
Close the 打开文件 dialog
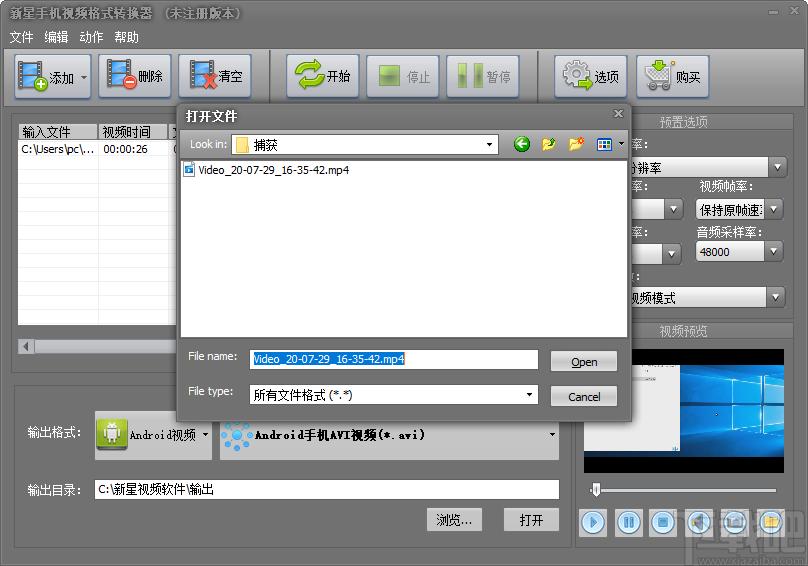[x=618, y=113]
